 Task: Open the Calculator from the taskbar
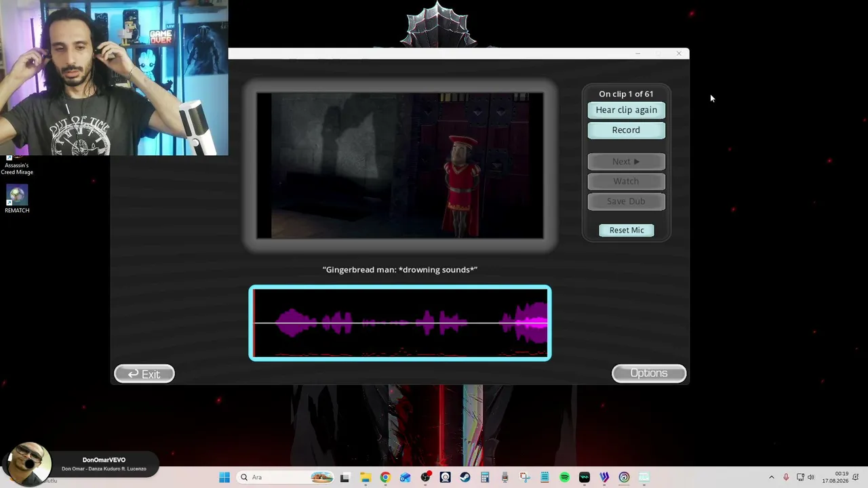pos(485,477)
